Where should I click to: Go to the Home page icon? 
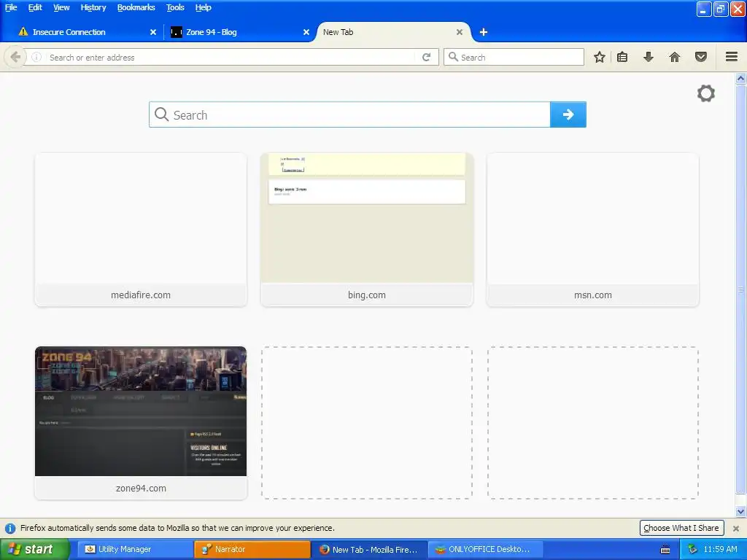click(x=675, y=57)
